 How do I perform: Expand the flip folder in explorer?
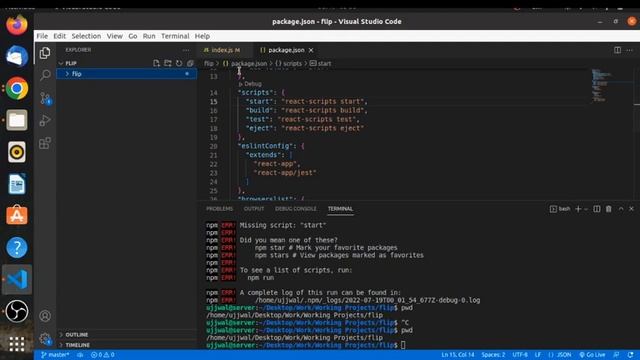(x=127, y=74)
